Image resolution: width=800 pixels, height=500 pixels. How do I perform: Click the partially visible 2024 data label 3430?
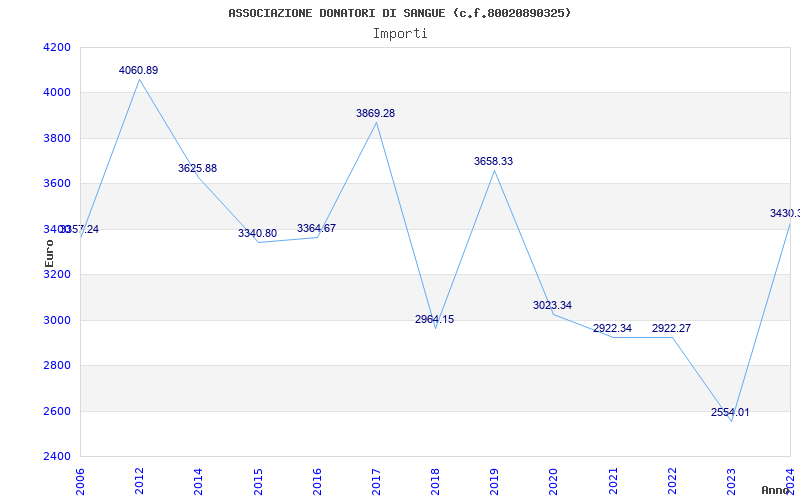(x=785, y=213)
